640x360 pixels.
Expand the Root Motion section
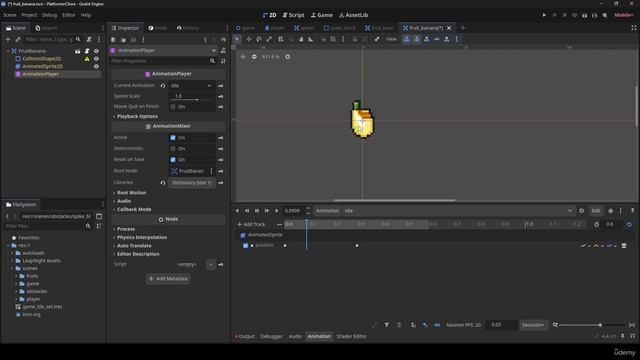coord(131,193)
